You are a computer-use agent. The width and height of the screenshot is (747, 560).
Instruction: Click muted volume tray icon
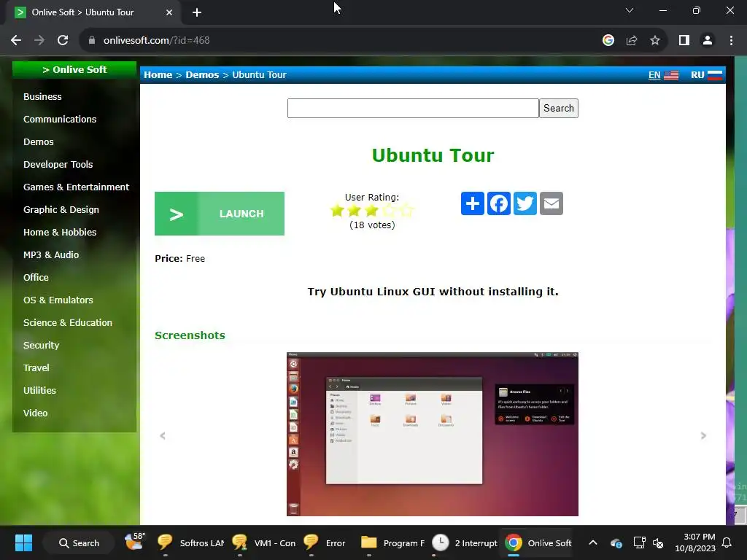pos(658,542)
